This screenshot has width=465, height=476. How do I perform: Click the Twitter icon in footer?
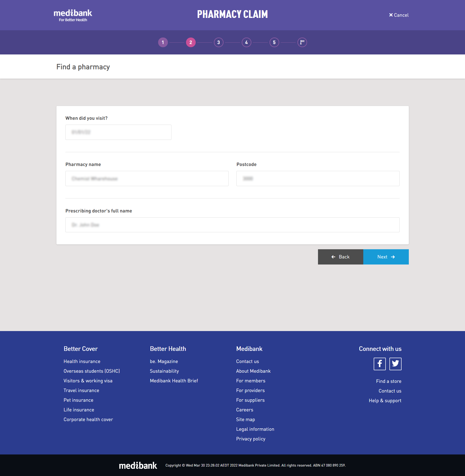pos(395,363)
